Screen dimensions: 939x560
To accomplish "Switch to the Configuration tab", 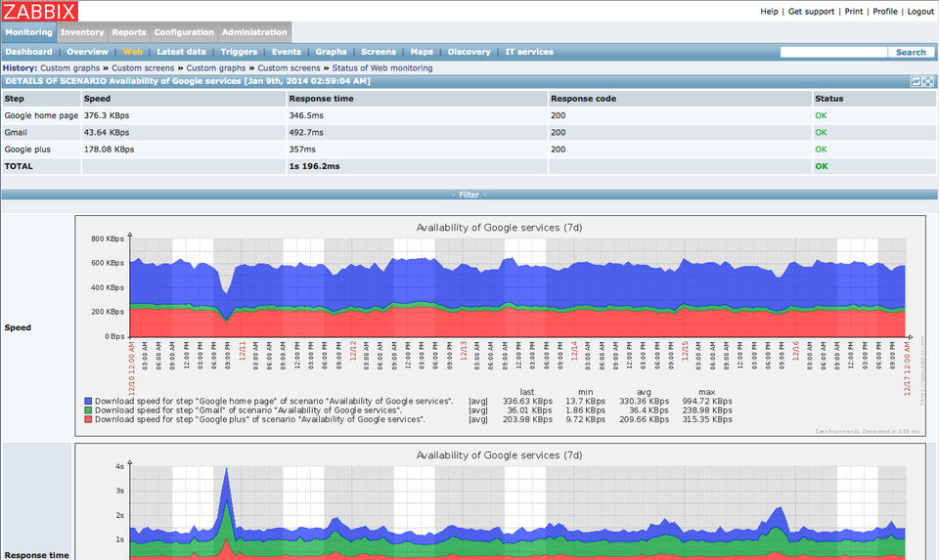I will pos(184,32).
